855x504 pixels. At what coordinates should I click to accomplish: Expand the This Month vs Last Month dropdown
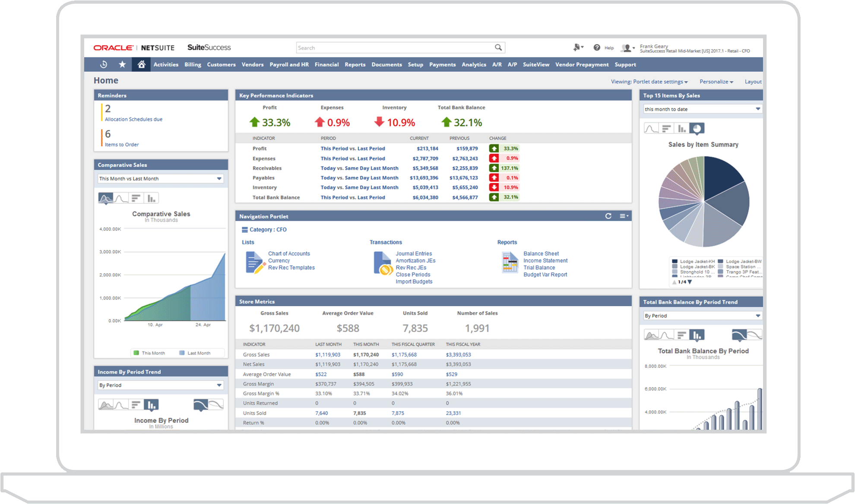tap(219, 178)
